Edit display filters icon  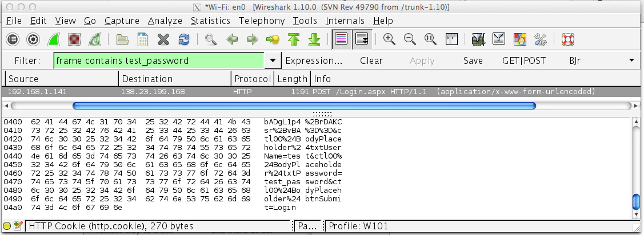point(499,39)
